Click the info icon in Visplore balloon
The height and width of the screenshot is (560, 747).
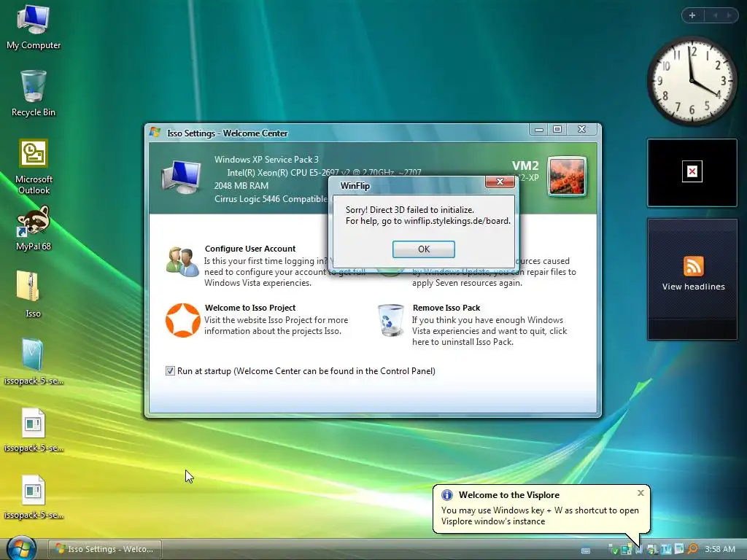(447, 495)
